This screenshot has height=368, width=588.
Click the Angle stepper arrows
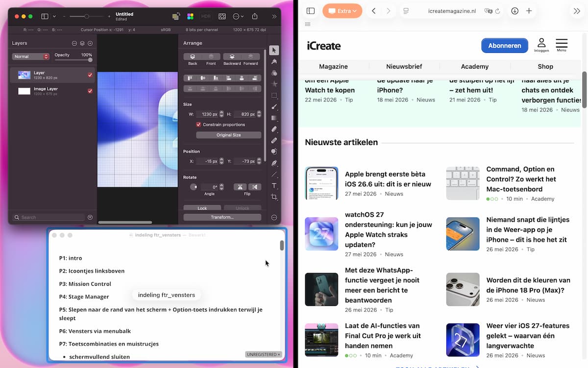click(221, 187)
